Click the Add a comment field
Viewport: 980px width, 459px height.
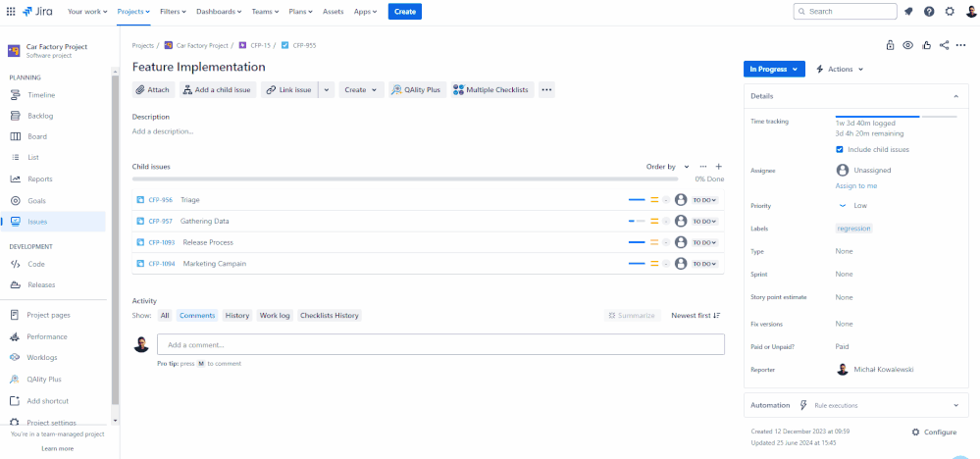(440, 344)
